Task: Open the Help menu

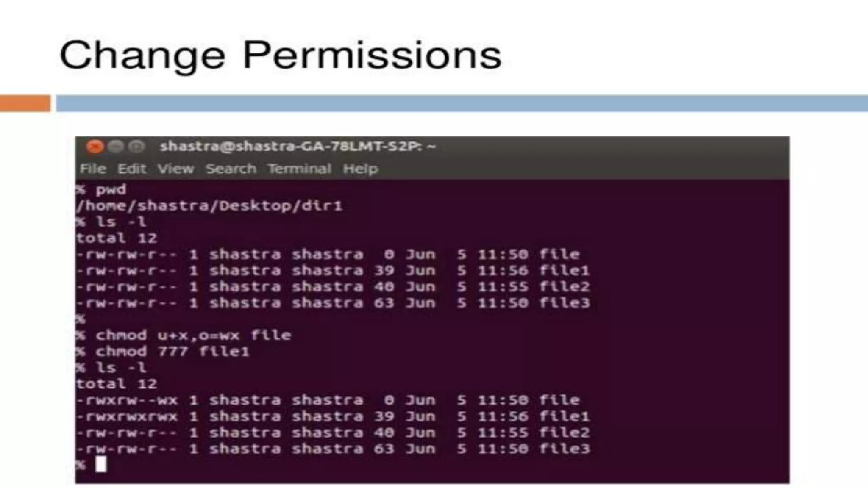Action: [360, 169]
